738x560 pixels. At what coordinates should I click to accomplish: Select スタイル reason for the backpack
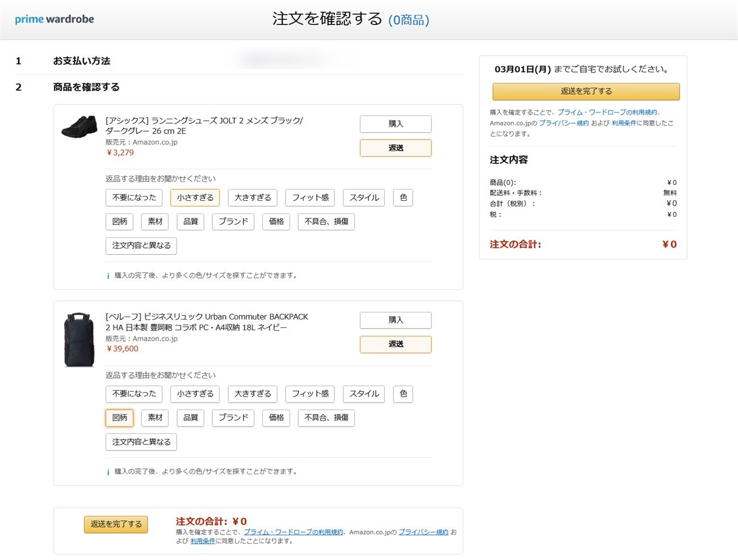(x=364, y=394)
